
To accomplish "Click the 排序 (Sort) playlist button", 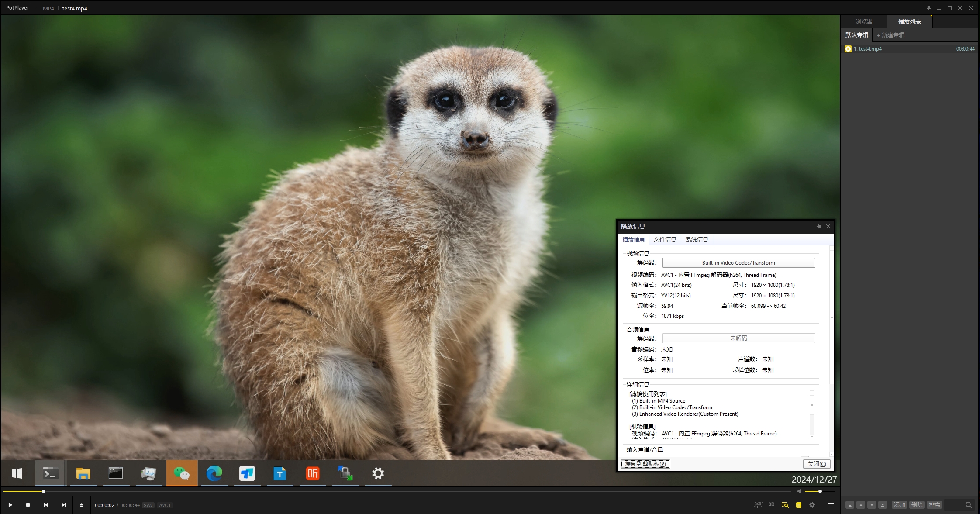I will (935, 505).
